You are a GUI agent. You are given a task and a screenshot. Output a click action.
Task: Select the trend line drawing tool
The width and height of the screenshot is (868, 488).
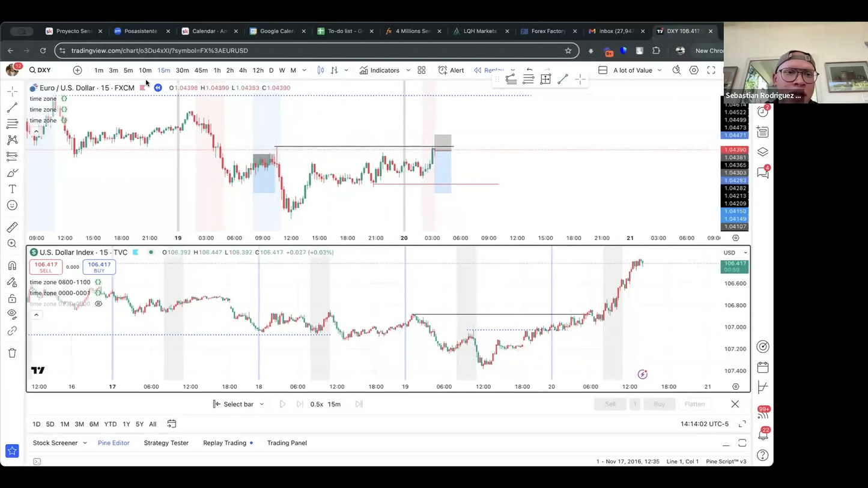coord(12,109)
